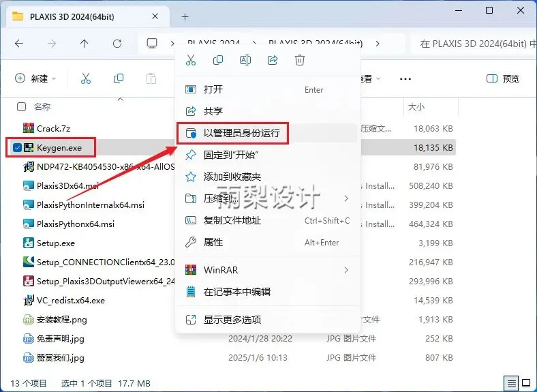Switch to details view in the status bar
The image size is (537, 392).
[511, 383]
